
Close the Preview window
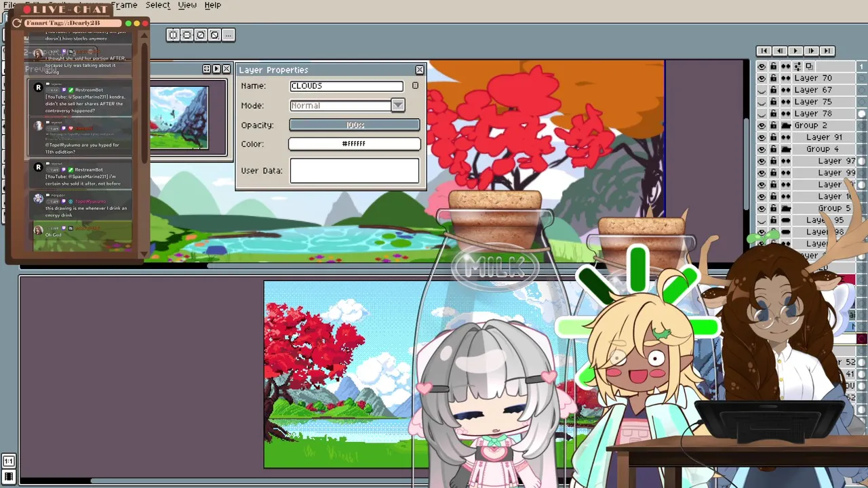click(x=226, y=68)
